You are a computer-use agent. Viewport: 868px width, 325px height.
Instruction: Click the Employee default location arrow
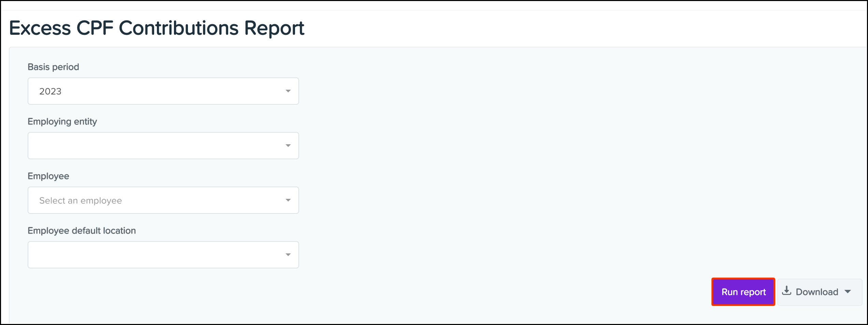pyautogui.click(x=288, y=255)
